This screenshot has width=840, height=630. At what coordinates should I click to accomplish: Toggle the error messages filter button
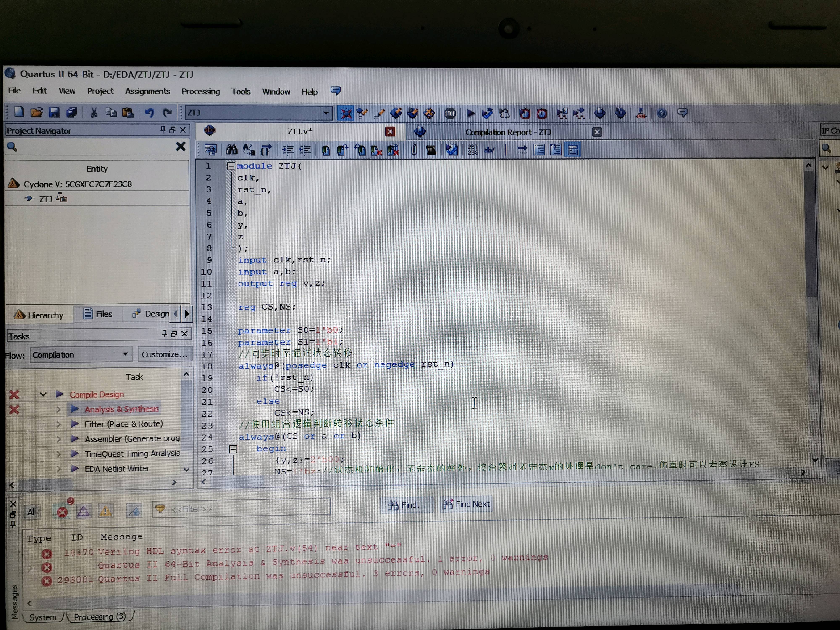click(x=62, y=512)
